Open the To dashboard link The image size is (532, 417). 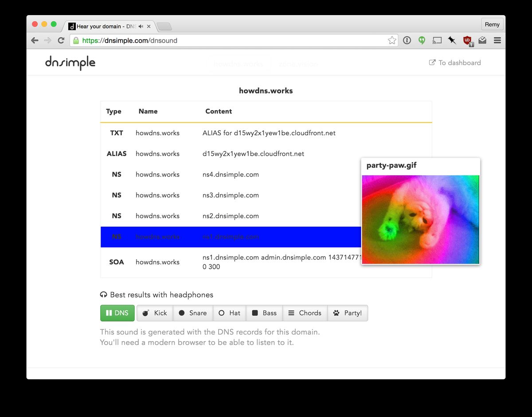(x=455, y=63)
